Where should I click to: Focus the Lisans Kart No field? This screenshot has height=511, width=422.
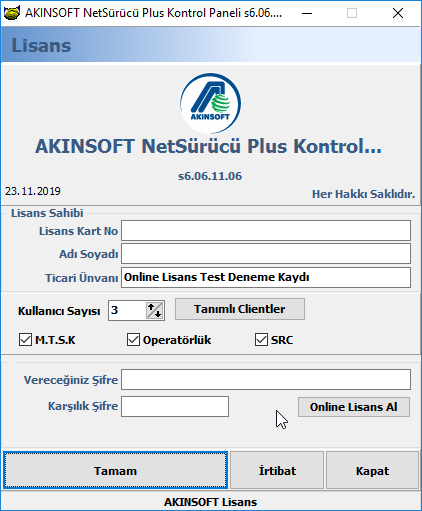coord(266,230)
